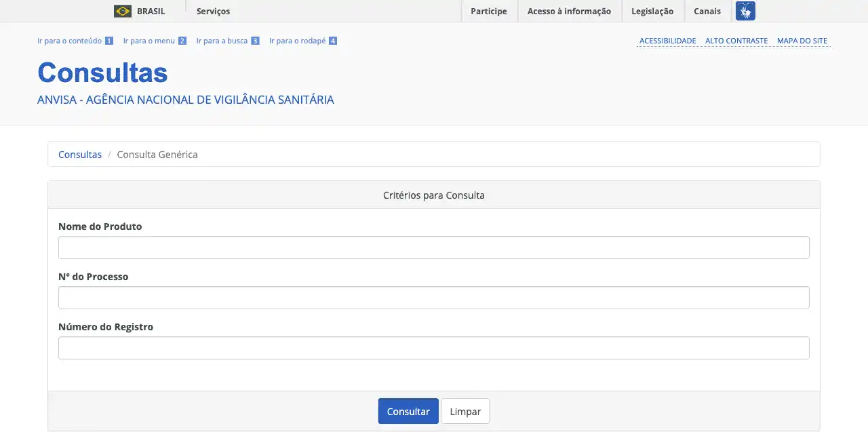The height and width of the screenshot is (432, 868).
Task: Select the Número do Registro input
Action: [433, 348]
